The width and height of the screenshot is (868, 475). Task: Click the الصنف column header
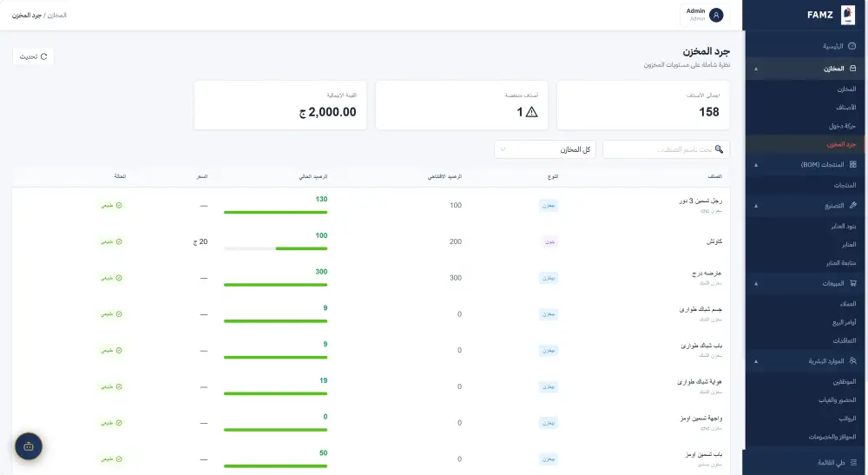(x=714, y=176)
